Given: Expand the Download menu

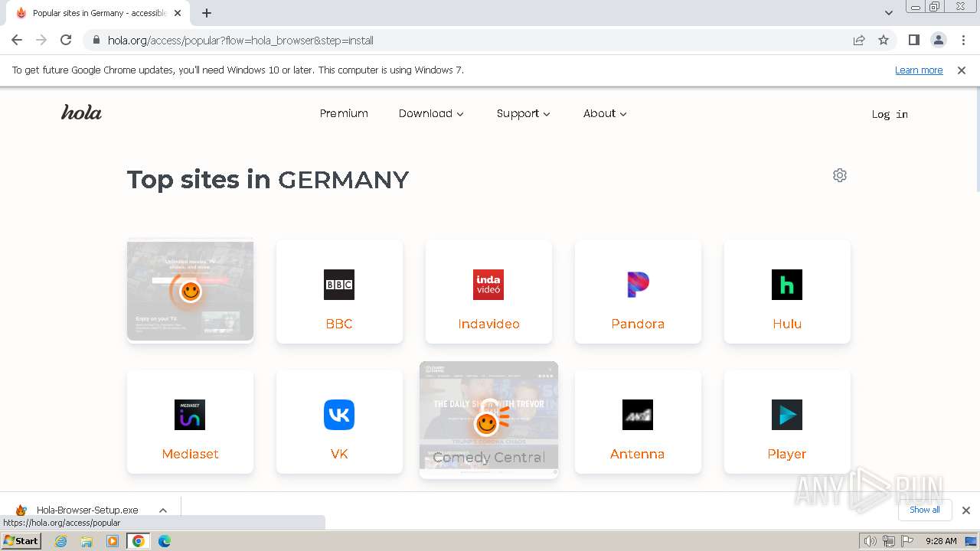Looking at the screenshot, I should [431, 113].
